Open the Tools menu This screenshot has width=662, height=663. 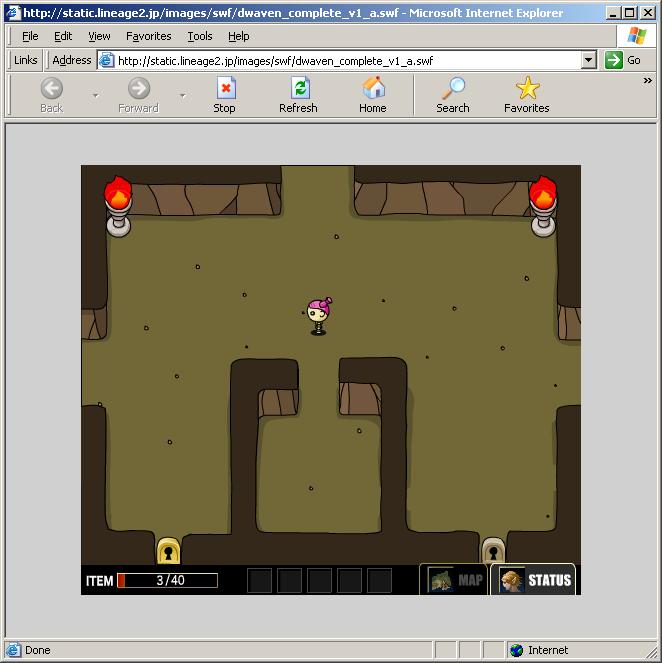coord(200,36)
